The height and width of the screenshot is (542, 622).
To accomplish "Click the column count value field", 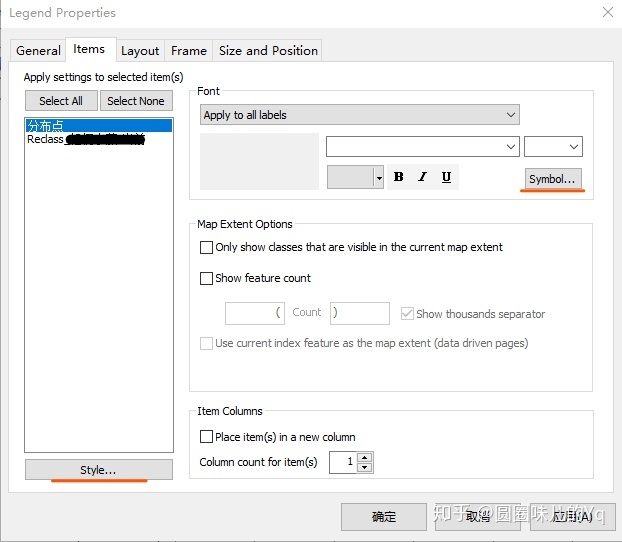I will [343, 462].
